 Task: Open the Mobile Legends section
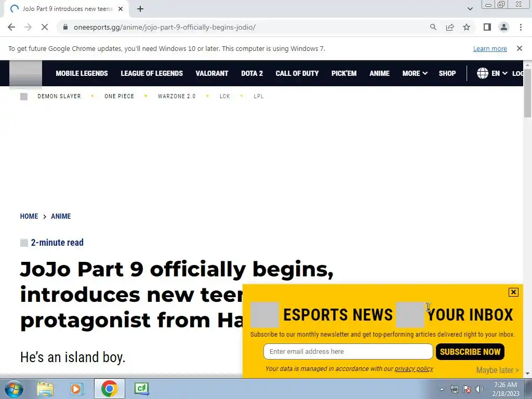[x=82, y=73]
